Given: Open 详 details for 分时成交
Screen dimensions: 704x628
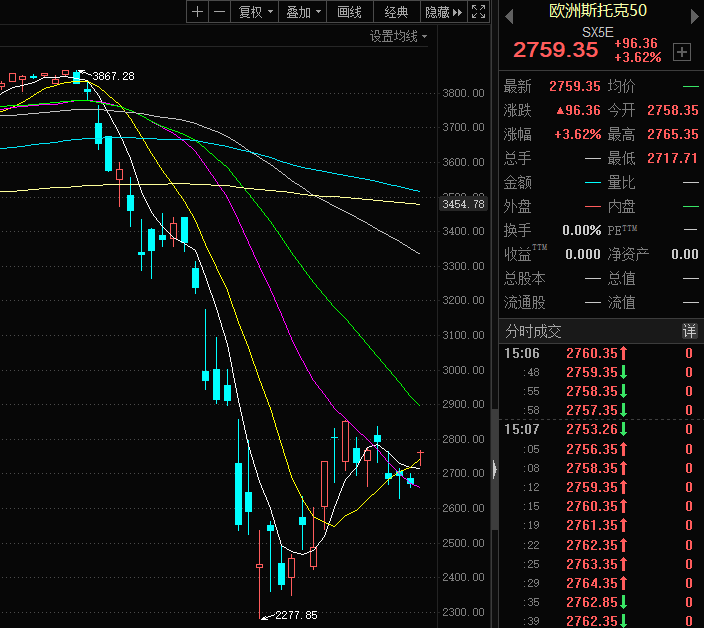Looking at the screenshot, I should pos(689,331).
